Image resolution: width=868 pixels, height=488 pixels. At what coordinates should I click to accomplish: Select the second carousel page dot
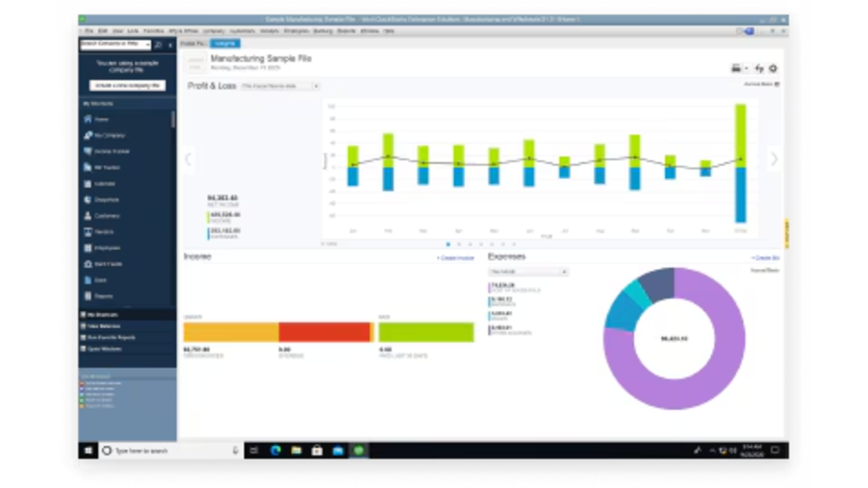pos(459,244)
